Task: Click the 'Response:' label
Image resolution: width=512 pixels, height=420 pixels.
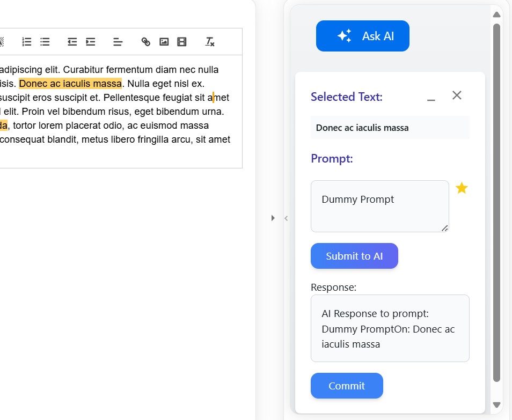Action: tap(333, 287)
